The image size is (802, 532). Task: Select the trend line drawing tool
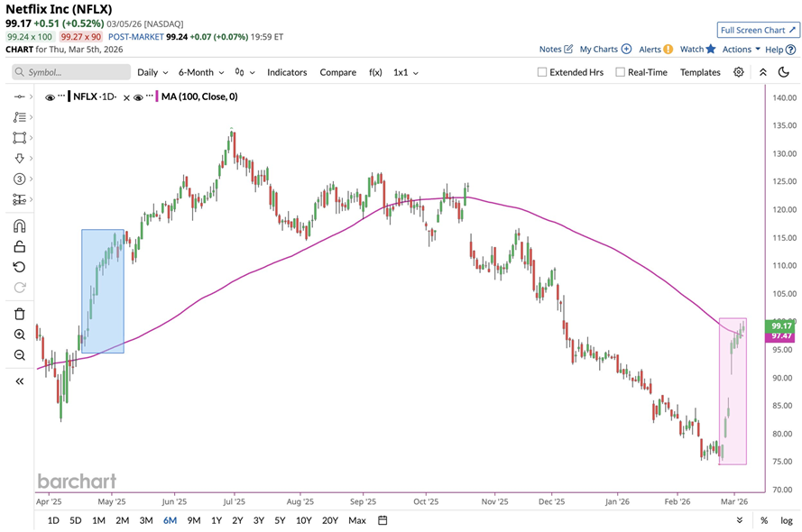[18, 96]
